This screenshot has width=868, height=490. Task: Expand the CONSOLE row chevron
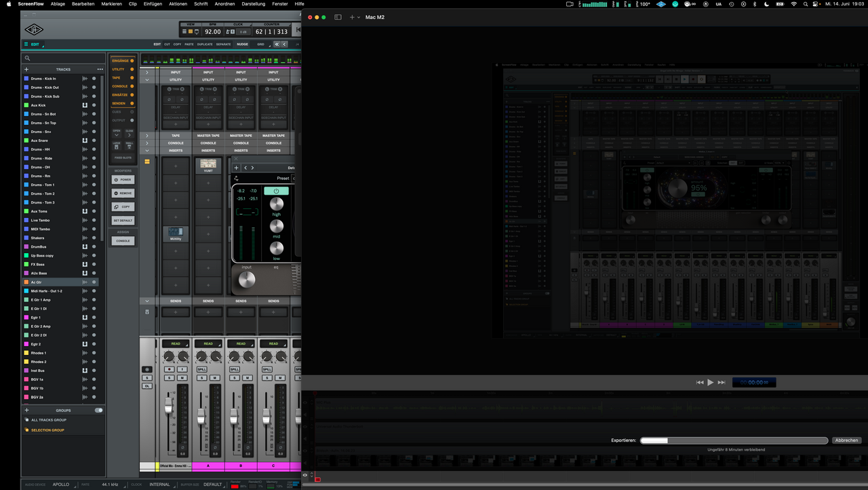(x=147, y=143)
